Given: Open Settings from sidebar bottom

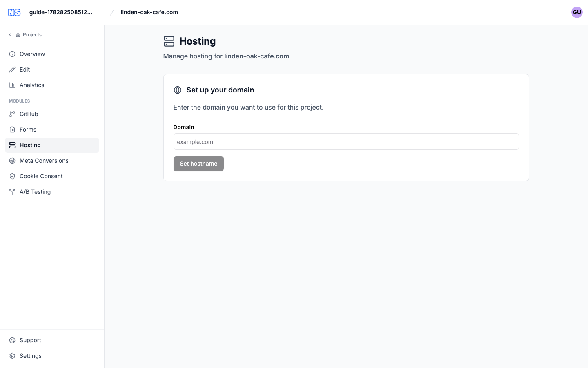Looking at the screenshot, I should (x=52, y=356).
